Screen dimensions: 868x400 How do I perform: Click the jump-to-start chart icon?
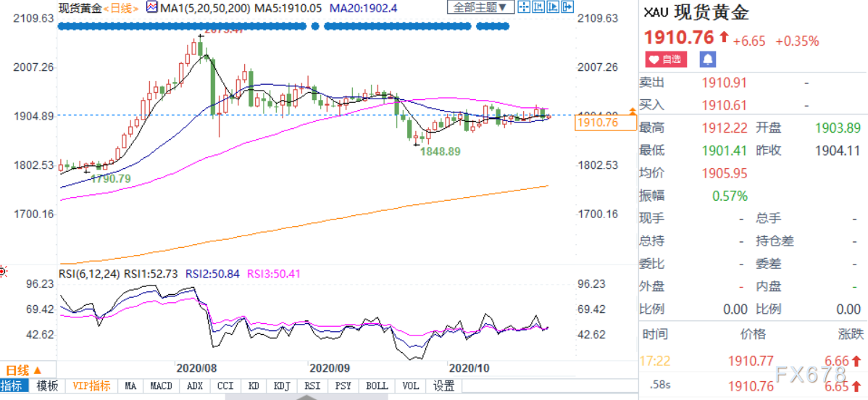coord(538,7)
